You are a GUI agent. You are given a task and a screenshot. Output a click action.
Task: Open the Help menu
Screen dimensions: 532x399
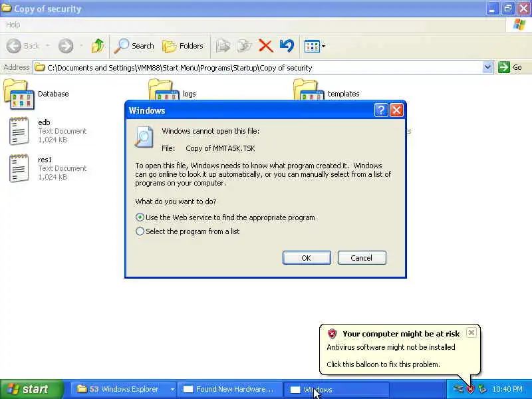pyautogui.click(x=13, y=25)
